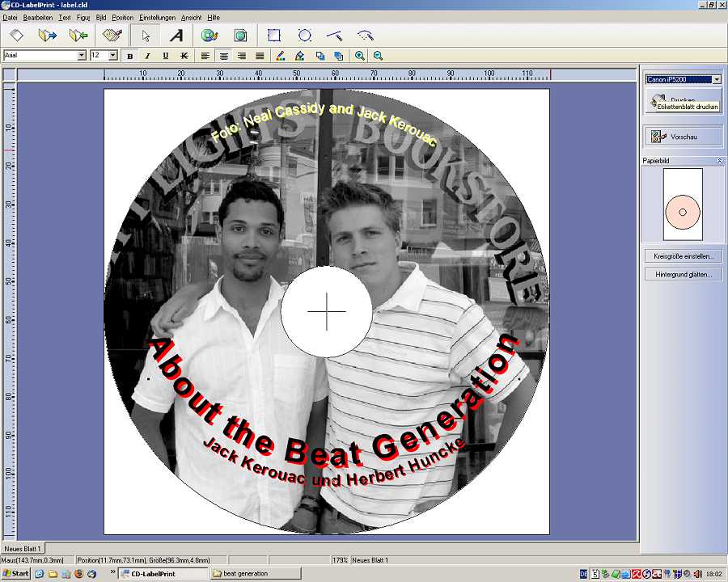This screenshot has width=728, height=582.
Task: Open the text color pencil icon
Action: tap(281, 56)
